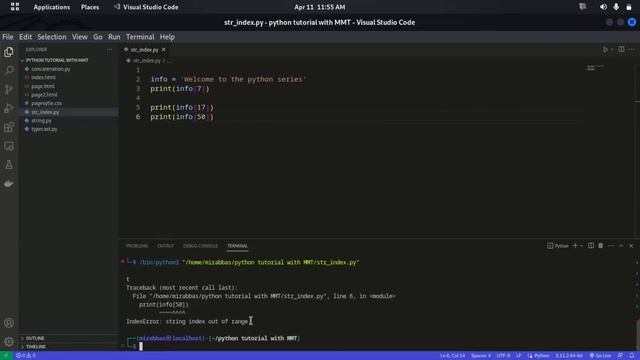Open typecast.py in explorer
The height and width of the screenshot is (360, 640).
[x=44, y=129]
